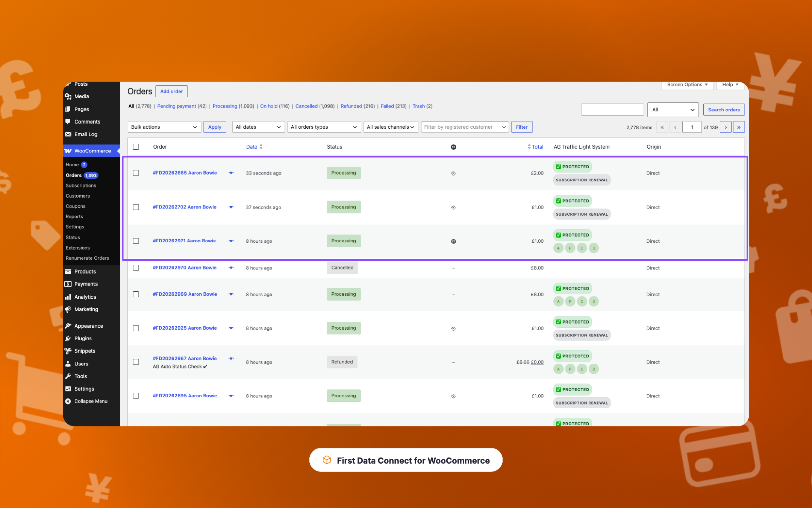812x508 pixels.
Task: Open Filter by registered customer dropdown
Action: coord(465,127)
